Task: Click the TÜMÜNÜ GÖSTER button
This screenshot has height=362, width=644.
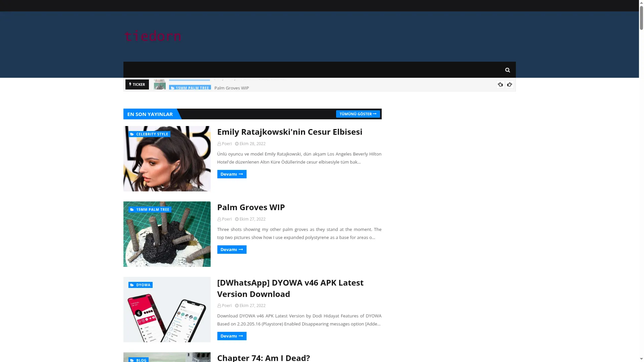Action: pyautogui.click(x=358, y=114)
